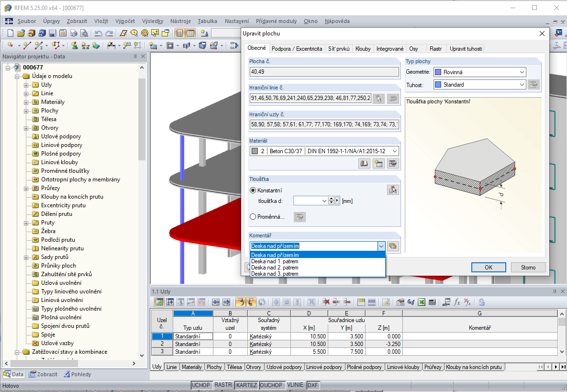Click the Save disk icon in toolbar

point(52,33)
